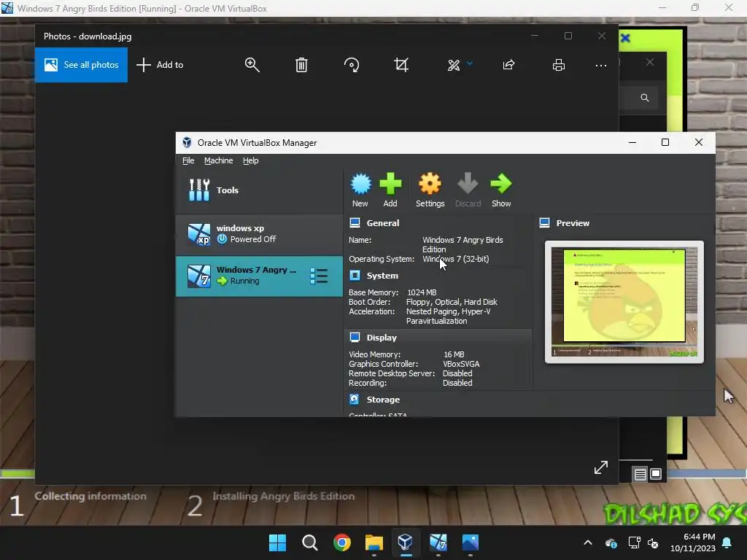The image size is (747, 560).
Task: Click the VBoxSVGA graphics controller value
Action: point(461,364)
